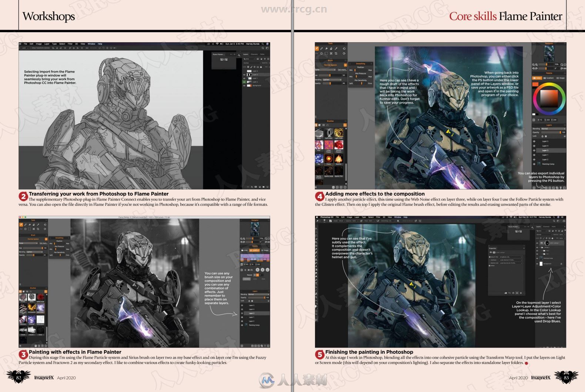The image size is (585, 392).
Task: Select the Brush tool in step 3 Flame Painter
Action: [21, 225]
